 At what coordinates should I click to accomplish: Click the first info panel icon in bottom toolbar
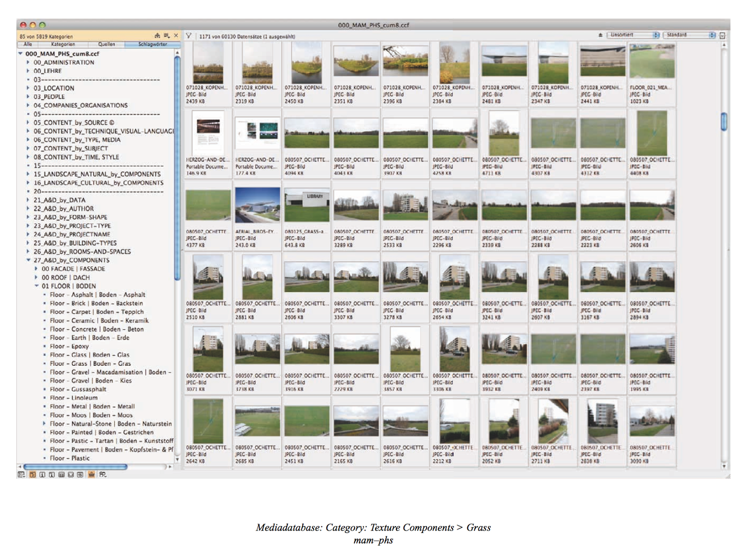42,474
